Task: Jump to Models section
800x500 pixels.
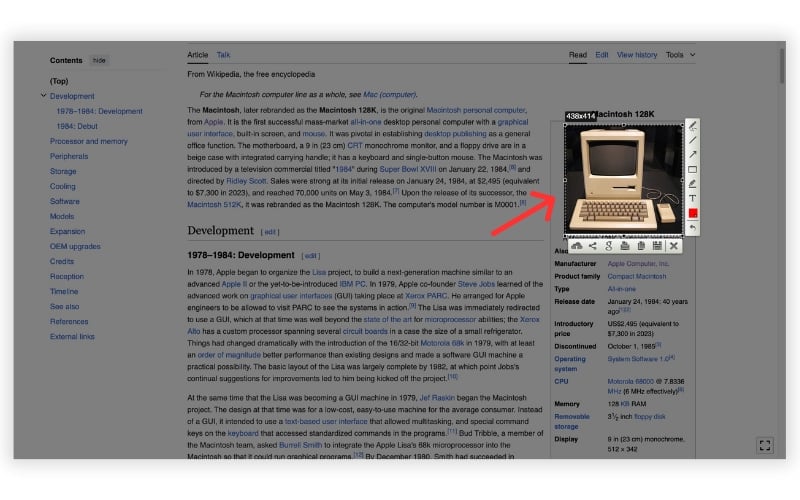Action: [x=62, y=216]
